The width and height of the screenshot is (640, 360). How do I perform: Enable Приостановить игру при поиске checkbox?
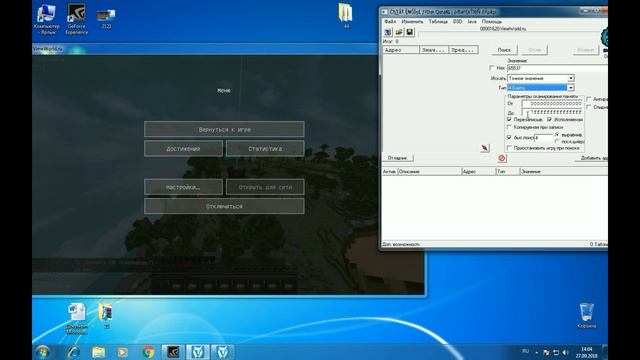509,148
